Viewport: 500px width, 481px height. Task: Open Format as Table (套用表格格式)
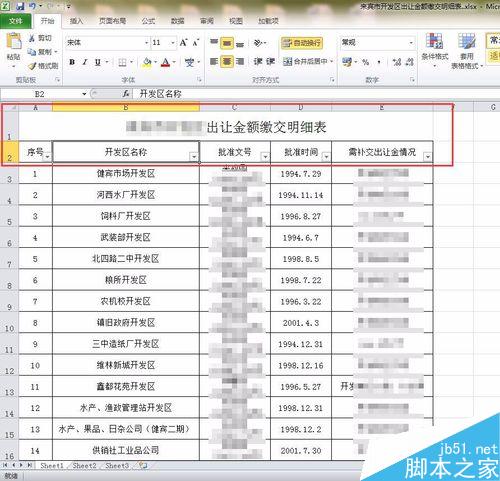tap(467, 50)
